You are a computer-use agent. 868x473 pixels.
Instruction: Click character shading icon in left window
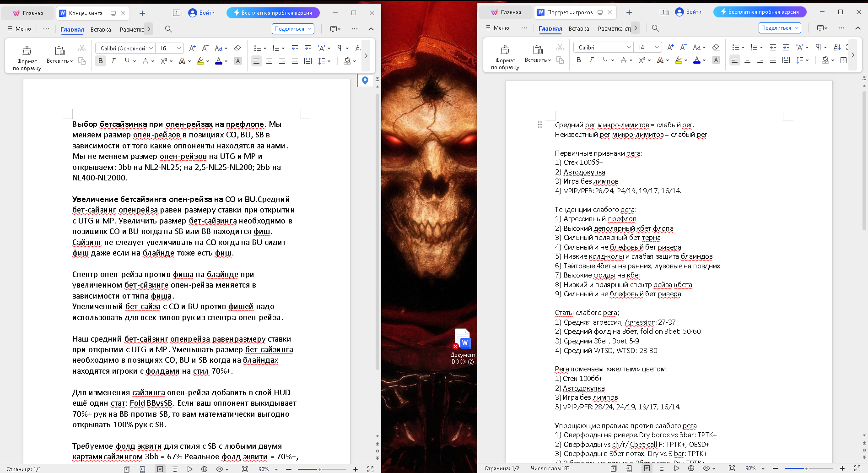click(237, 61)
